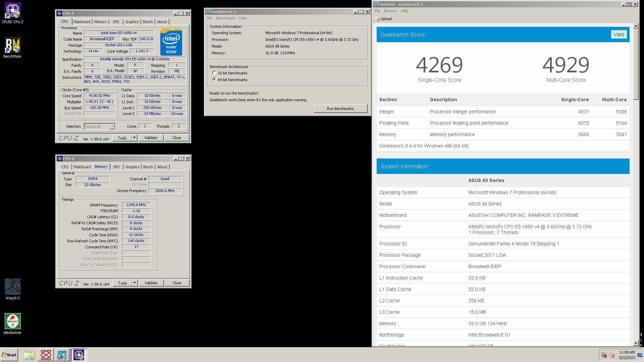Click the Show Desktop tray icon
This screenshot has width=644, height=362.
640,355
